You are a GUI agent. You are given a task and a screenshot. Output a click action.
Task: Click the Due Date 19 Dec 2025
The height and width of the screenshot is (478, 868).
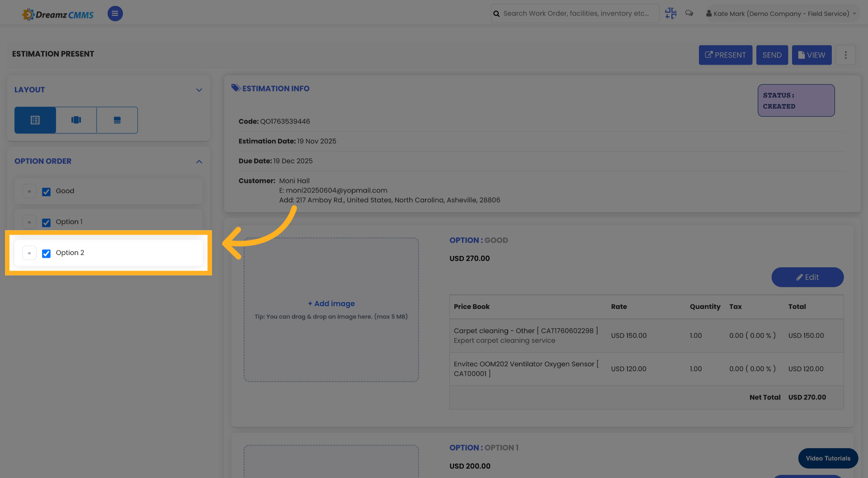(x=275, y=161)
